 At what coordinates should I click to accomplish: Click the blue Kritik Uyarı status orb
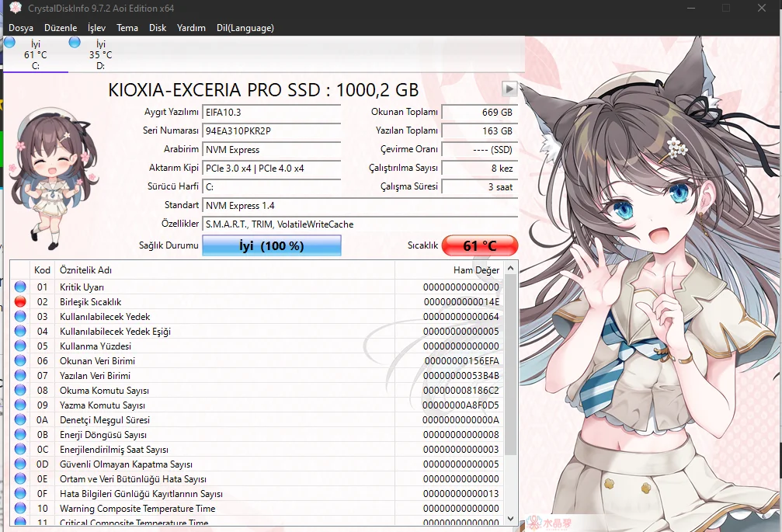[x=20, y=287]
